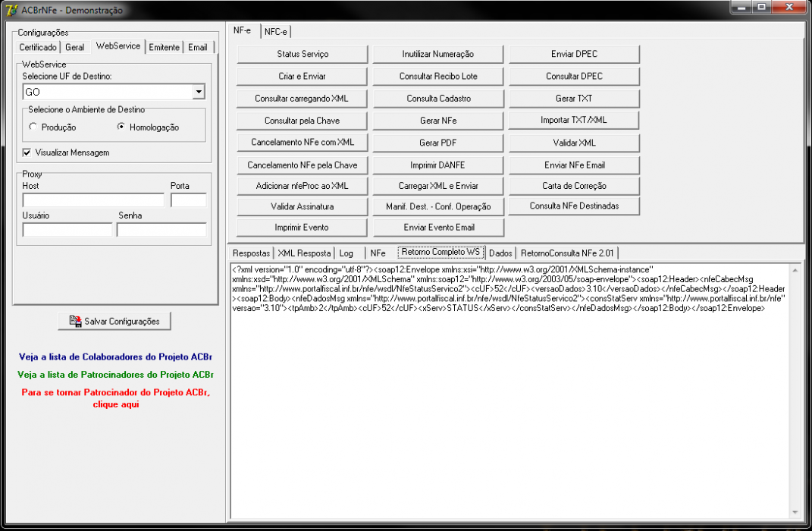The image size is (812, 531).
Task: Click the Proxy Host input field
Action: (93, 200)
